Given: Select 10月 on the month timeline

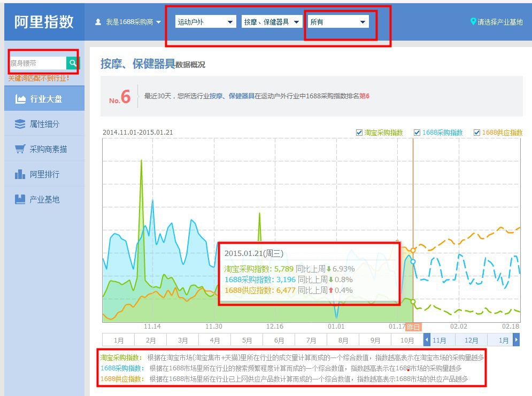Looking at the screenshot, I should [407, 340].
